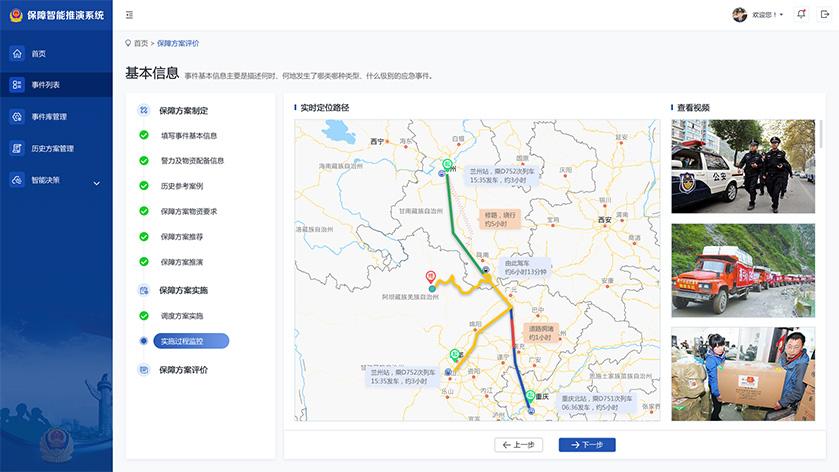Viewport: 839px width, 472px height.
Task: Click green start marker near 兰州
Action: pos(447,164)
